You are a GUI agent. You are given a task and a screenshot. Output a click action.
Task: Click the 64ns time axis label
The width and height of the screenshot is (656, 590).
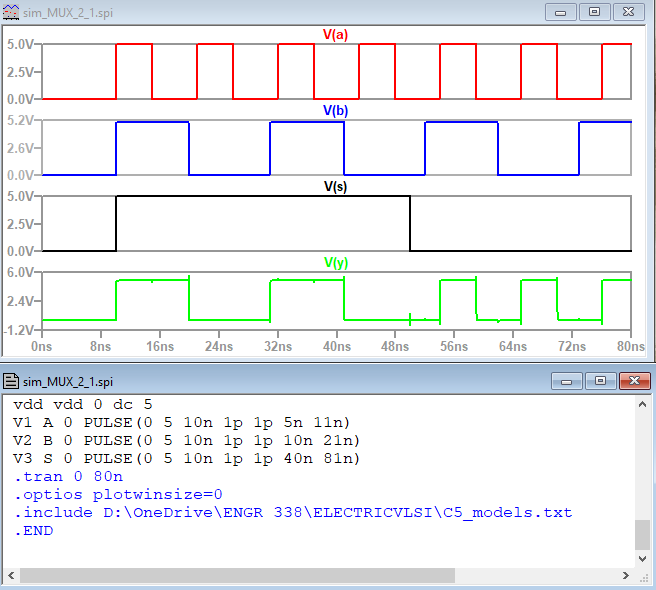513,346
